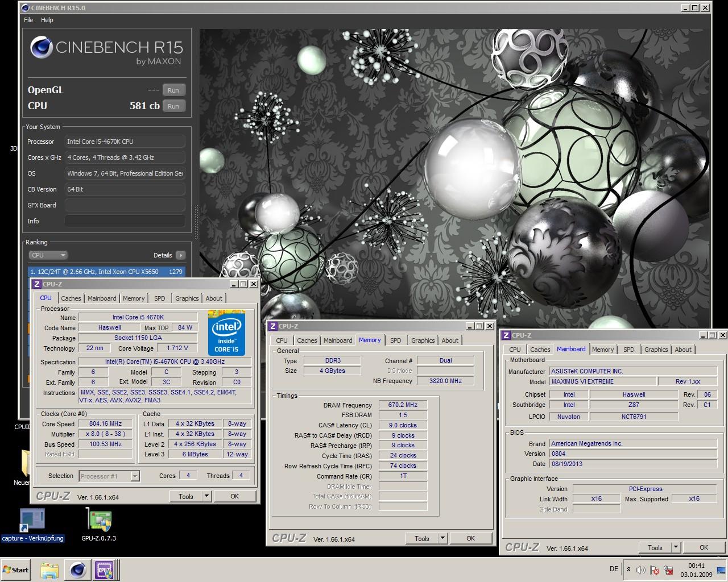This screenshot has width=728, height=582.
Task: Select Xeon X5650 ranking row
Action: (x=106, y=272)
